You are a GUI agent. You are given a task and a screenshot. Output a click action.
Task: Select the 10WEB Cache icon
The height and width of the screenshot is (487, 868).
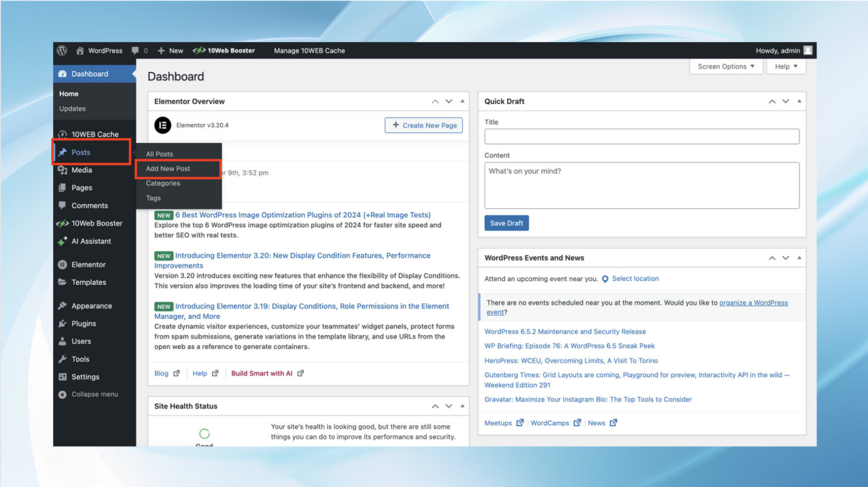click(63, 133)
